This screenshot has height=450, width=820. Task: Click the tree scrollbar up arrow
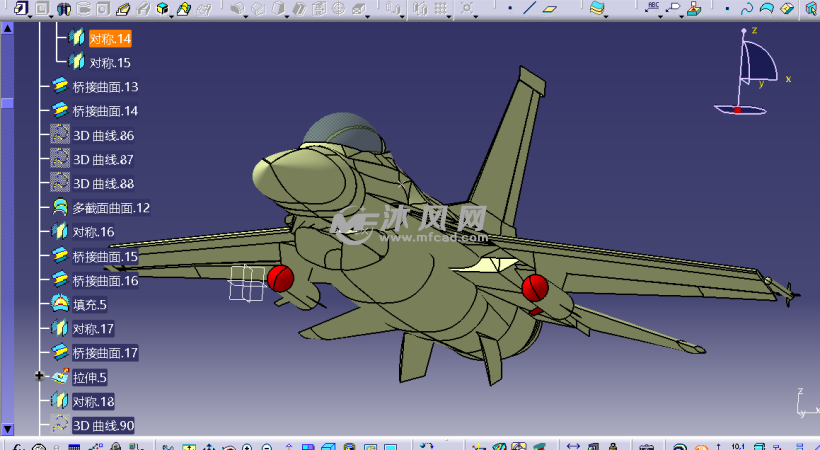pos(7,28)
